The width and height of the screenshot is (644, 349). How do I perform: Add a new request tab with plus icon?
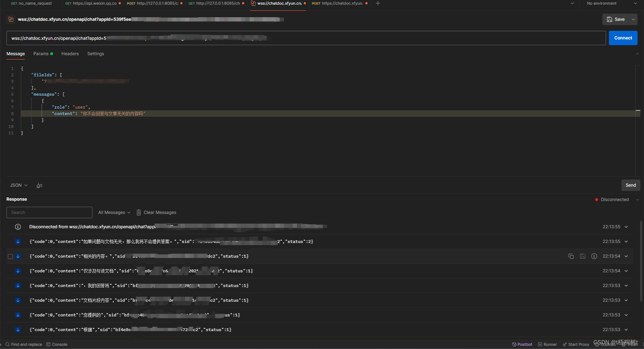click(378, 3)
